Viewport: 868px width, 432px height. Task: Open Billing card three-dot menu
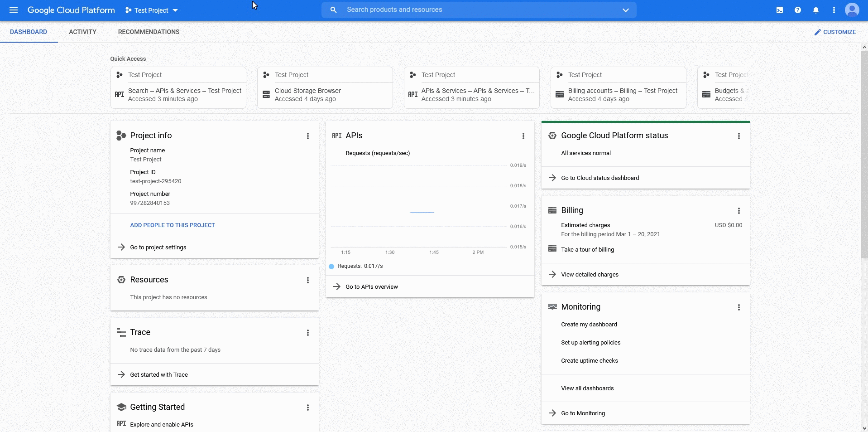click(x=739, y=211)
